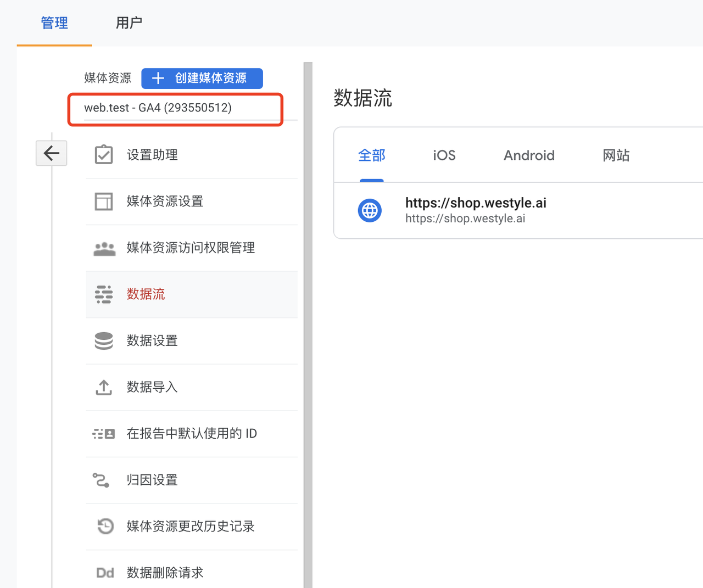Click the Dd data deletion requests icon
The image size is (703, 588).
coord(105,573)
